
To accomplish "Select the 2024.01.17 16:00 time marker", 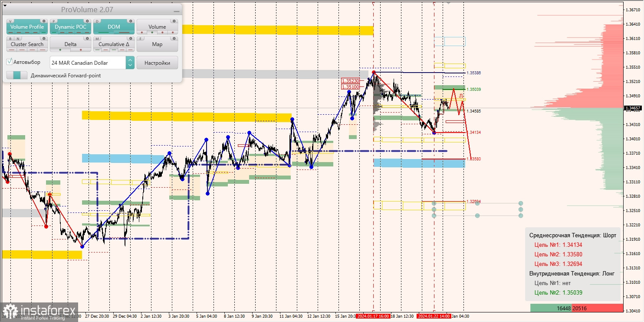I will pos(373,316).
